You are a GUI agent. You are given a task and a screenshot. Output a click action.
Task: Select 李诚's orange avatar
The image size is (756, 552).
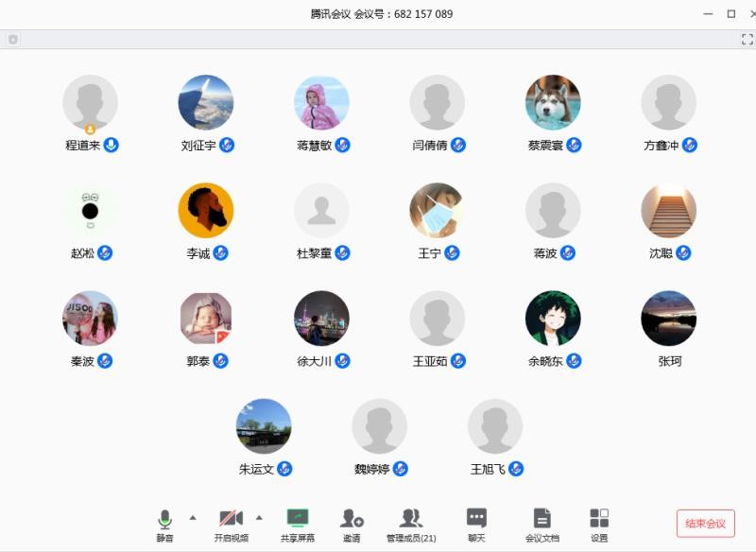tap(206, 210)
